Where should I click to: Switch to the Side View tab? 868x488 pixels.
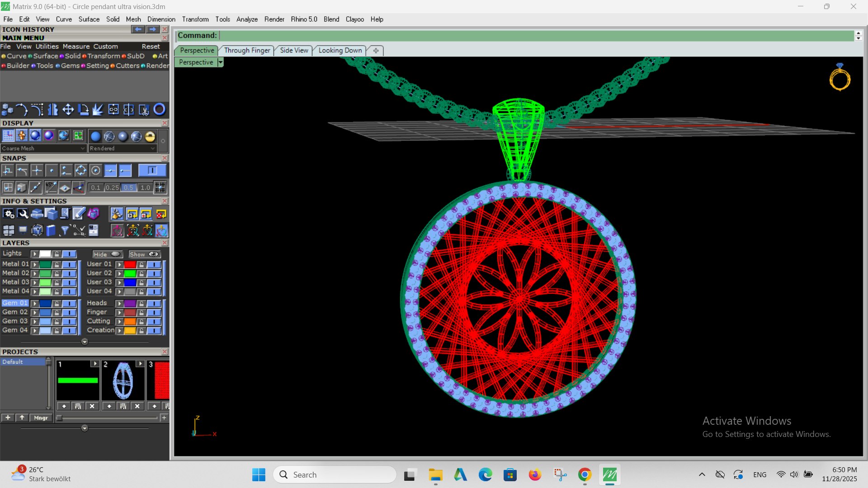click(294, 50)
